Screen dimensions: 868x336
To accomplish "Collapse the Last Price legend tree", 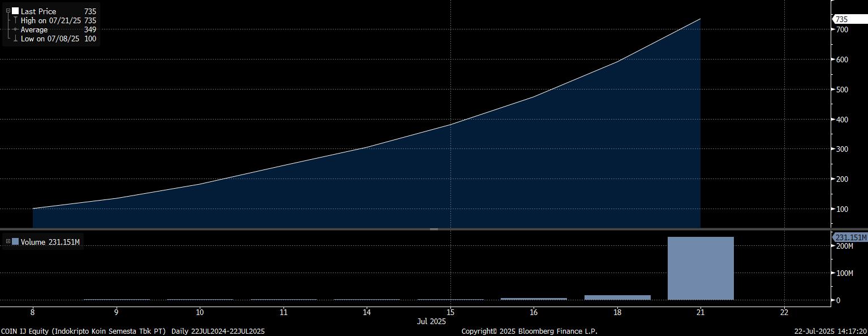I will tap(8, 11).
